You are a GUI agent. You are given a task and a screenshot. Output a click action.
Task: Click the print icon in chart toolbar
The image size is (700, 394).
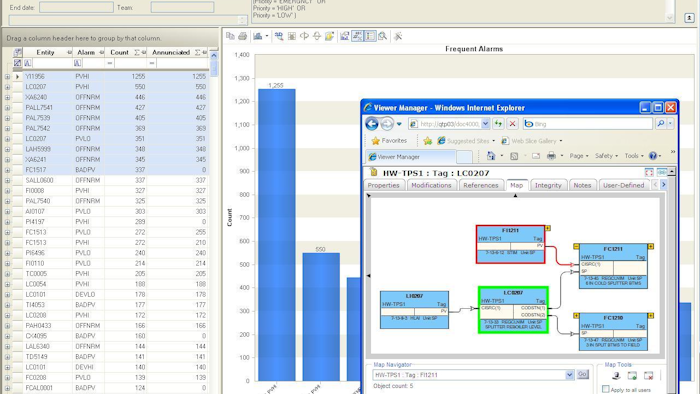242,36
